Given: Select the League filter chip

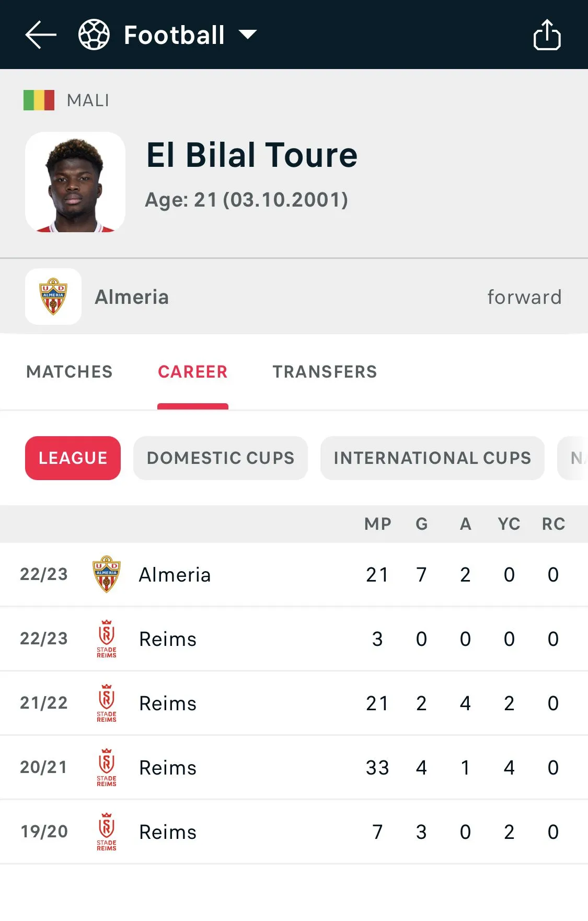Looking at the screenshot, I should coord(73,458).
